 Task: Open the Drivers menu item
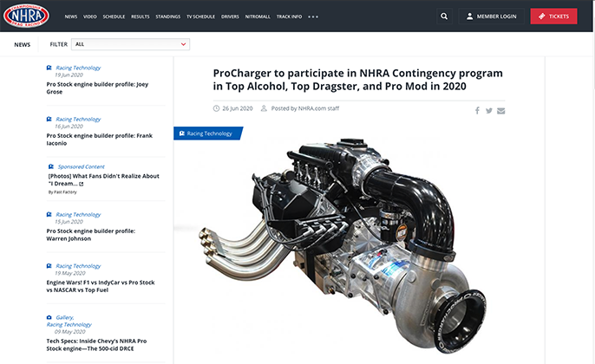click(230, 16)
